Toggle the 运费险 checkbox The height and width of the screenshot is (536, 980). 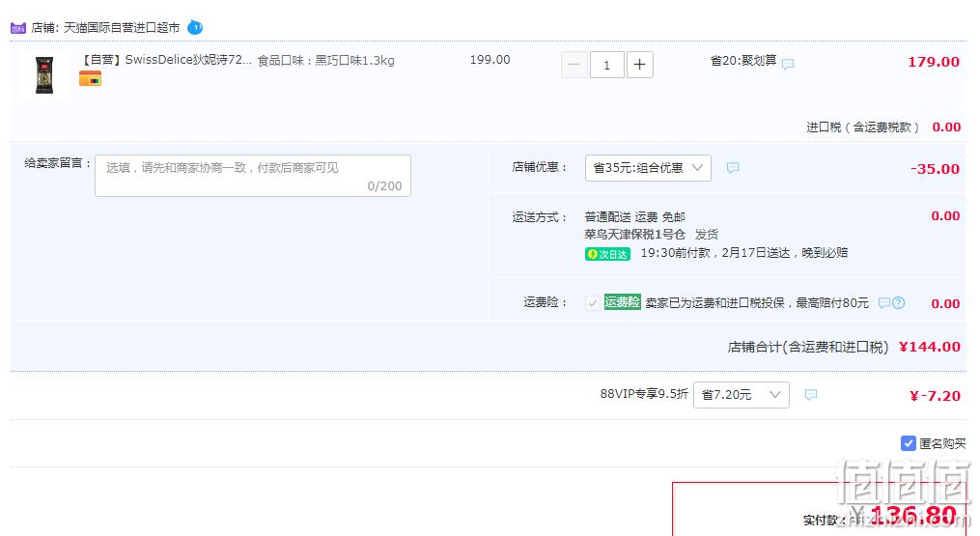(x=593, y=303)
